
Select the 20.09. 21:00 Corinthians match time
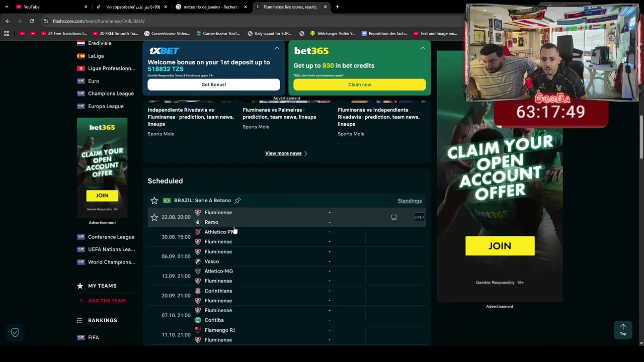click(x=176, y=296)
